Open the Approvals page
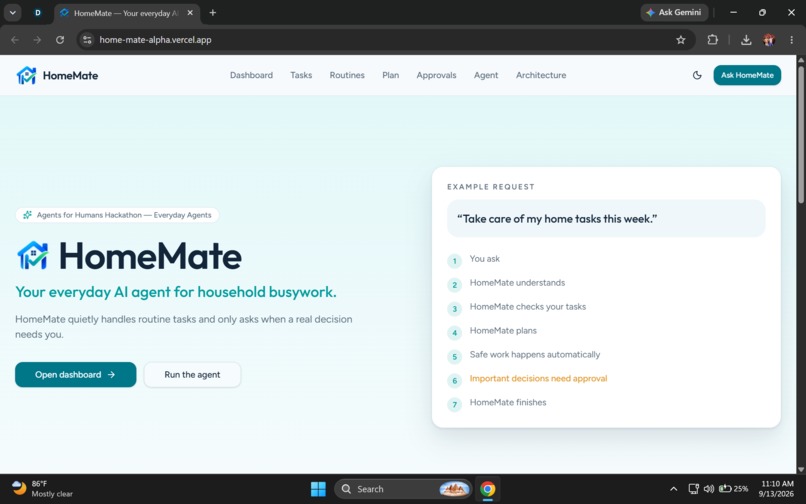Screen dimensions: 806x504 (436, 75)
